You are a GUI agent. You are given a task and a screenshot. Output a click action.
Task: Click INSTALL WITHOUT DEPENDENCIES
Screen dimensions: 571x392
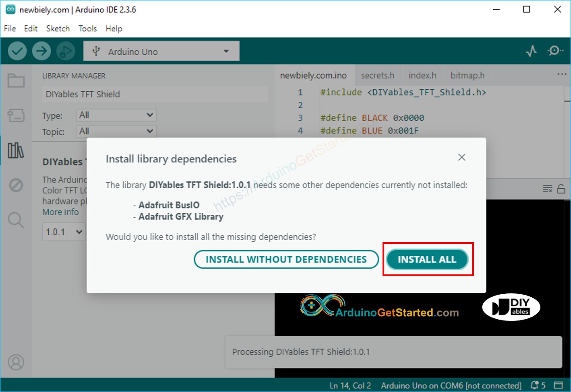(286, 259)
